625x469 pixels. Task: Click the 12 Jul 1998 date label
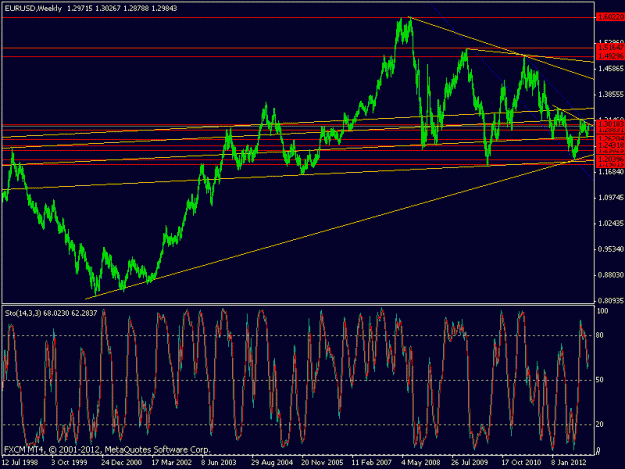[x=20, y=462]
